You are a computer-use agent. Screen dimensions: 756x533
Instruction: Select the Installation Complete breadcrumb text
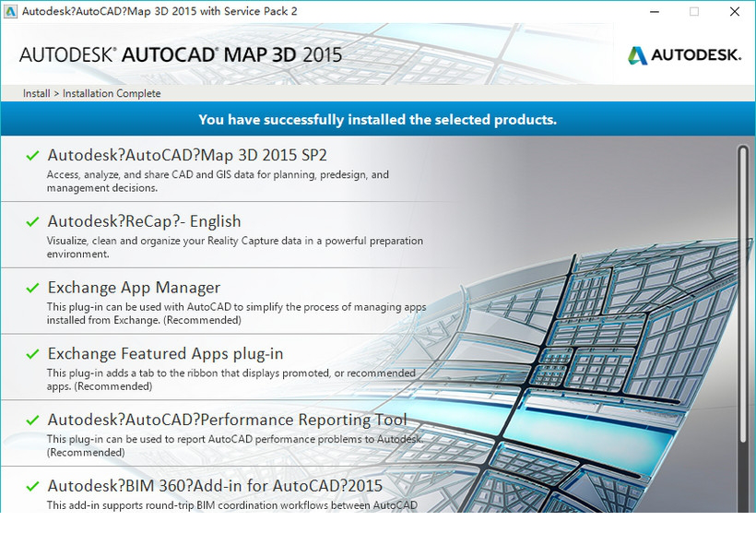pos(112,93)
